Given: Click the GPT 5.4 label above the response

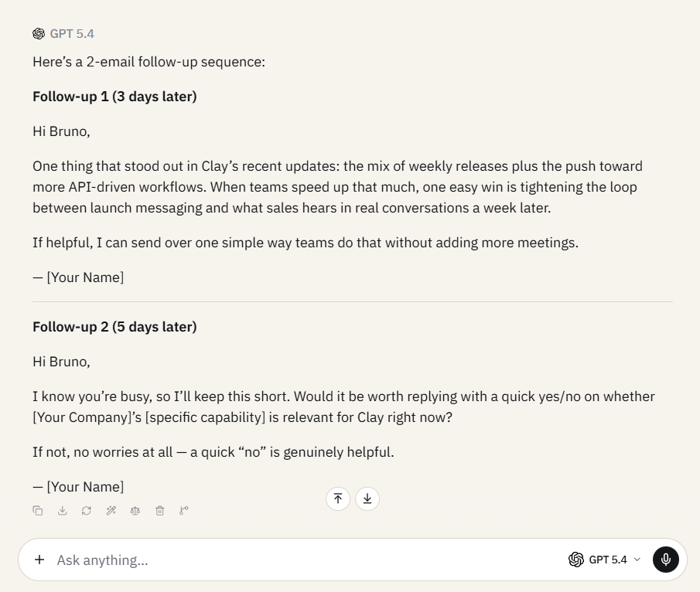Looking at the screenshot, I should point(72,34).
